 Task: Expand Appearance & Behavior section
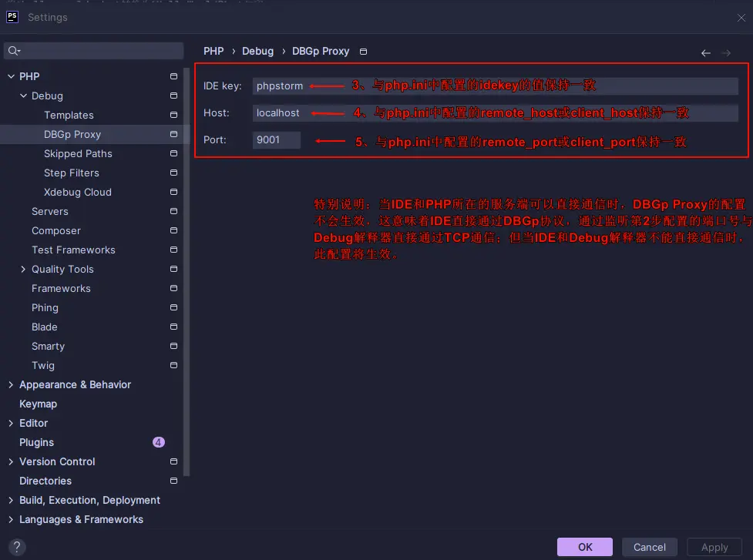11,384
